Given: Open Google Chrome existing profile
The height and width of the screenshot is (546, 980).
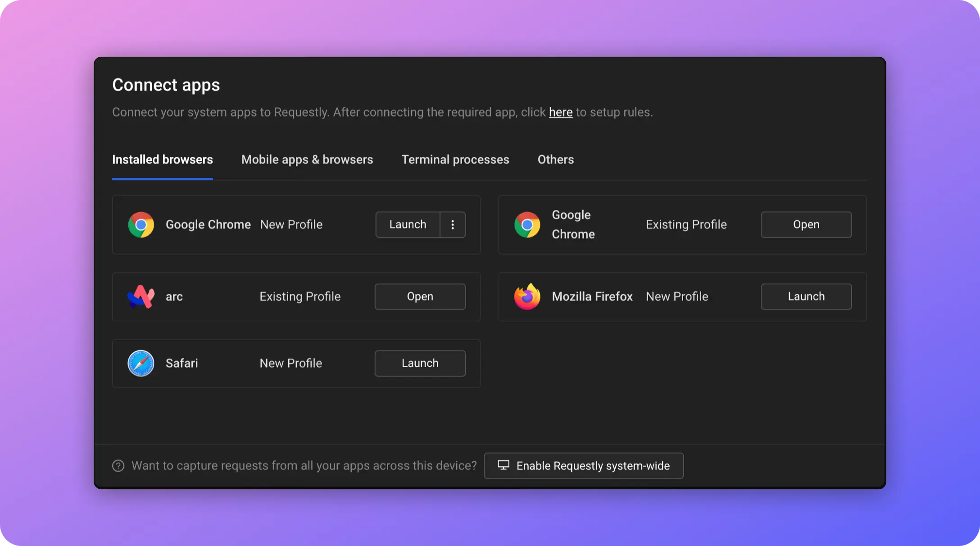Looking at the screenshot, I should click(806, 224).
